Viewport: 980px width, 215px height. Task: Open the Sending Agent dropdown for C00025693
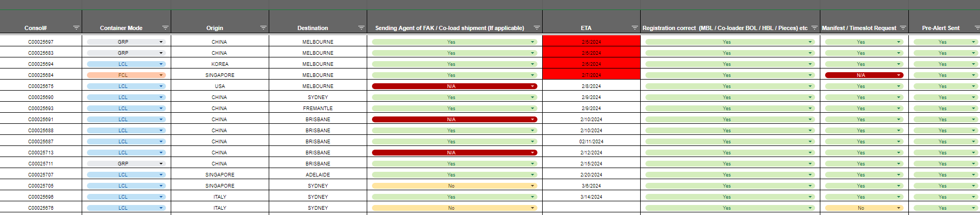[x=455, y=108]
